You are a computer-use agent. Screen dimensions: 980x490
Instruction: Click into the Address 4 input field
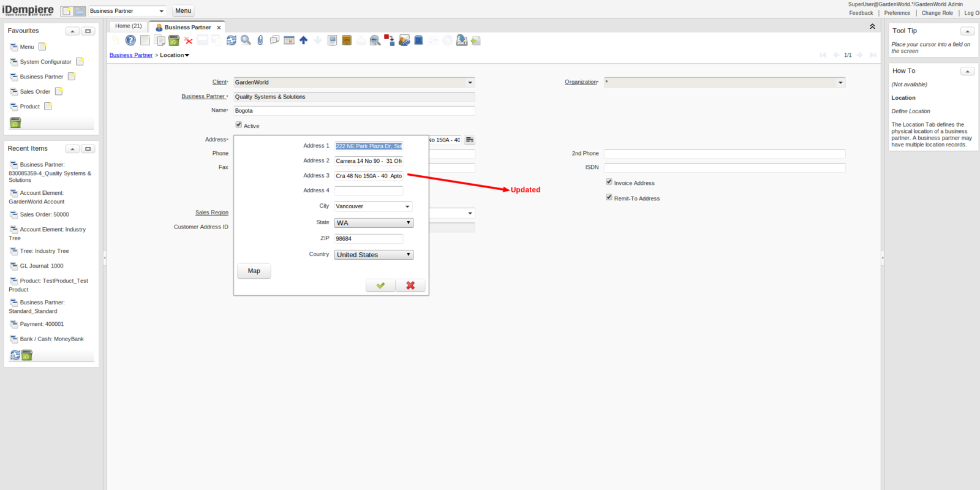coord(368,191)
